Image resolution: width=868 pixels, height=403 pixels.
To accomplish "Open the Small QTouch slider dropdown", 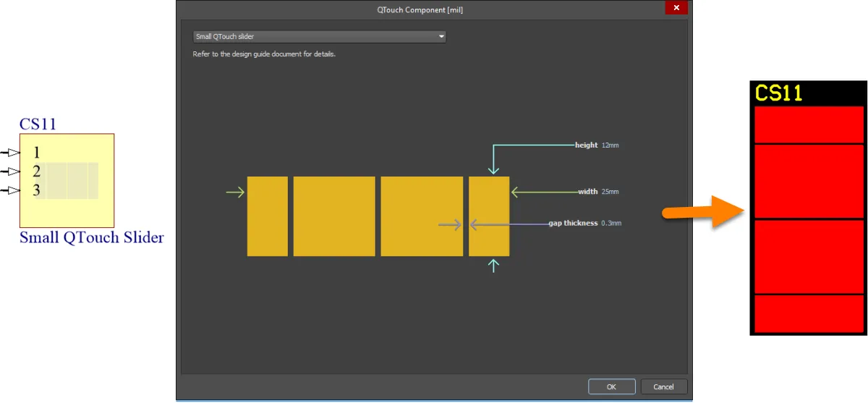I will pos(319,36).
